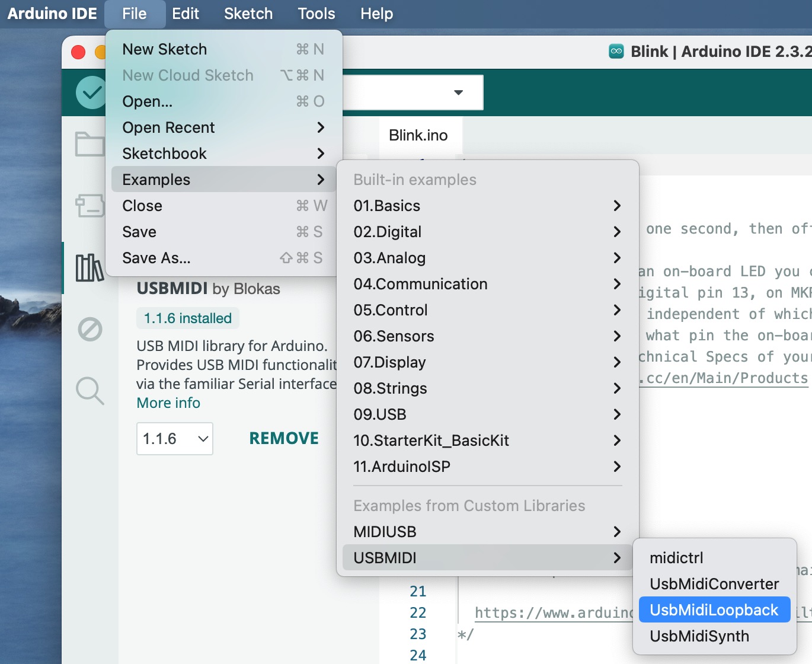Click line number 21 in the gutter
Image resolution: width=812 pixels, height=664 pixels.
[x=418, y=592]
